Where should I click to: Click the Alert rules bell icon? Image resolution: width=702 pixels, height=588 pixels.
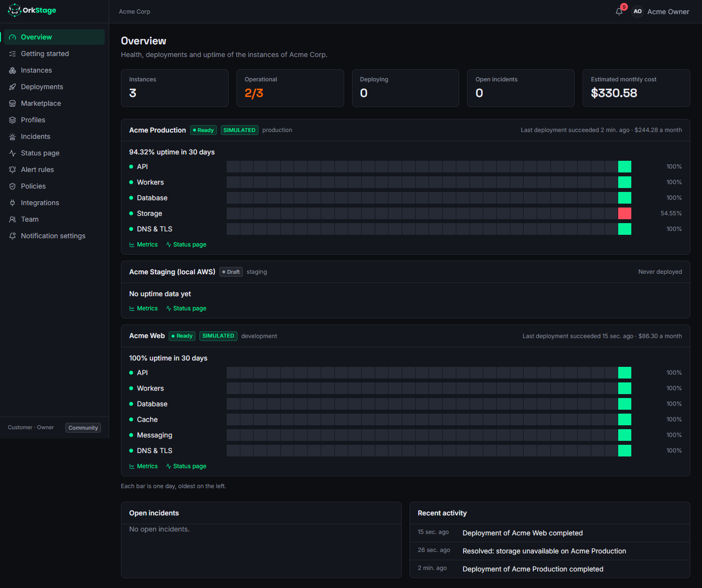point(13,170)
